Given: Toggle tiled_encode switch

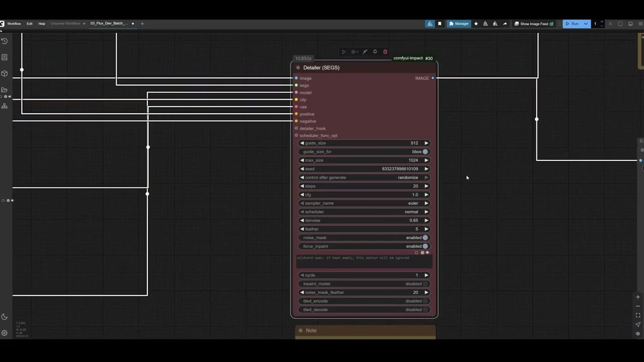Looking at the screenshot, I should [x=425, y=301].
